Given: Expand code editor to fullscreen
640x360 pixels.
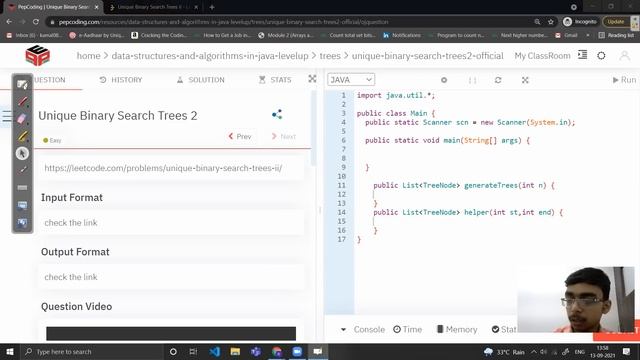Looking at the screenshot, I should coord(525,80).
